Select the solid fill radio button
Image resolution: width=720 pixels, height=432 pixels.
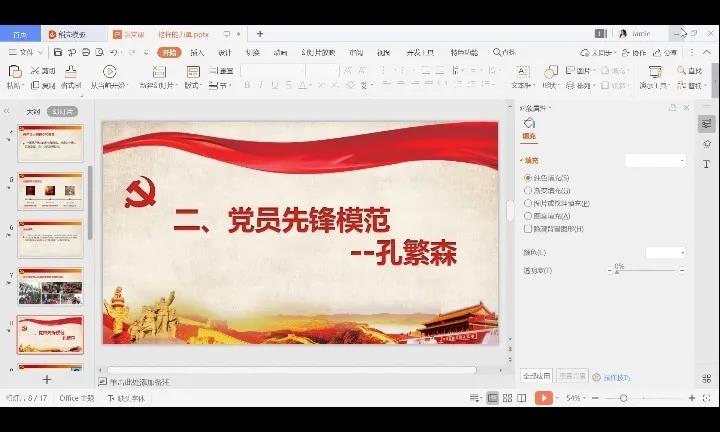(528, 178)
